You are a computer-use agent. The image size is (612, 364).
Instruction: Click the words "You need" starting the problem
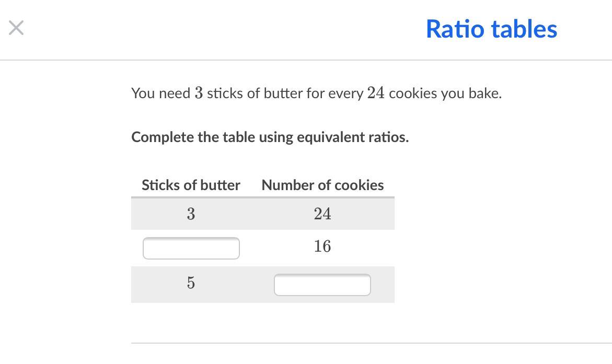tap(160, 93)
